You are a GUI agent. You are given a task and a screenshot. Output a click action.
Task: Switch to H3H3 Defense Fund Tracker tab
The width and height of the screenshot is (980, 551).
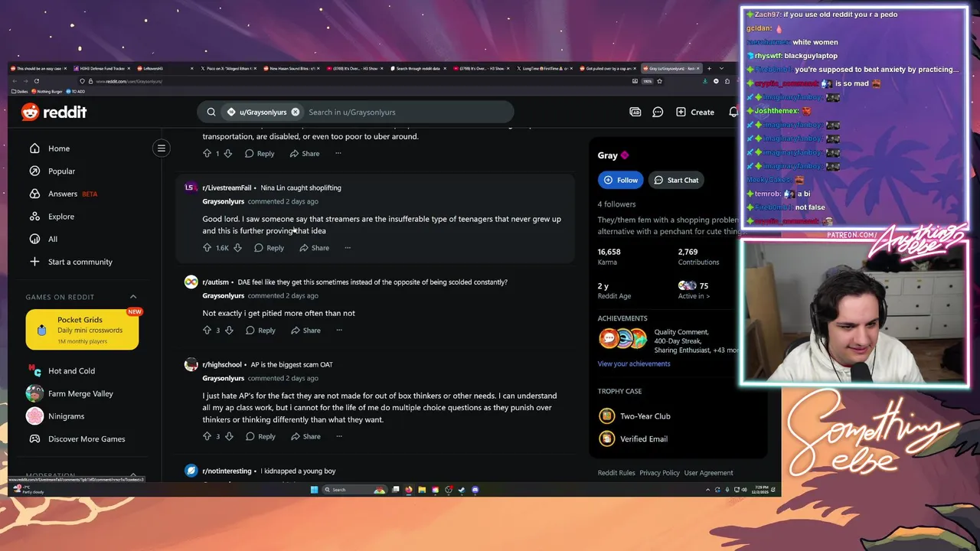click(x=100, y=68)
